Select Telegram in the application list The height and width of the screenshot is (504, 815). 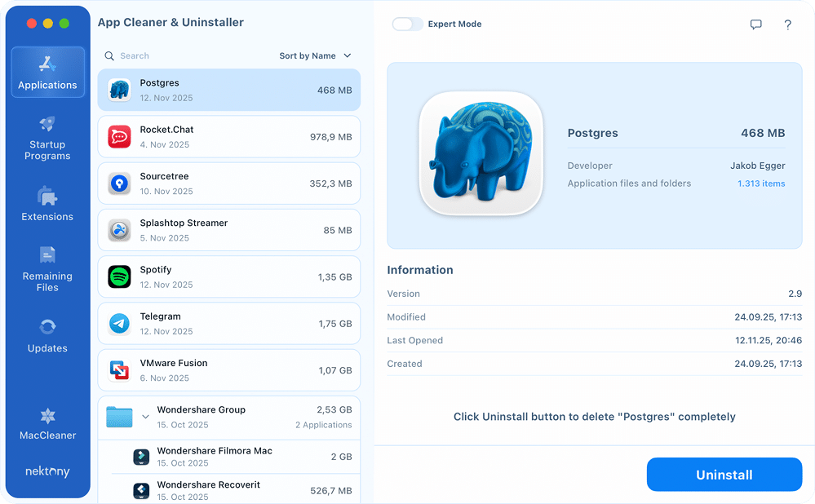pyautogui.click(x=228, y=324)
